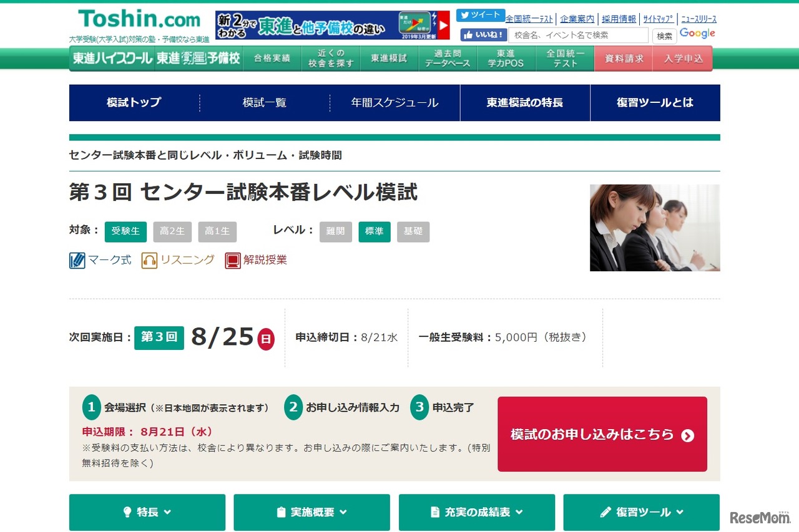799x532 pixels.
Task: Click the Twitter bird ツイート icon
Action: tap(465, 14)
